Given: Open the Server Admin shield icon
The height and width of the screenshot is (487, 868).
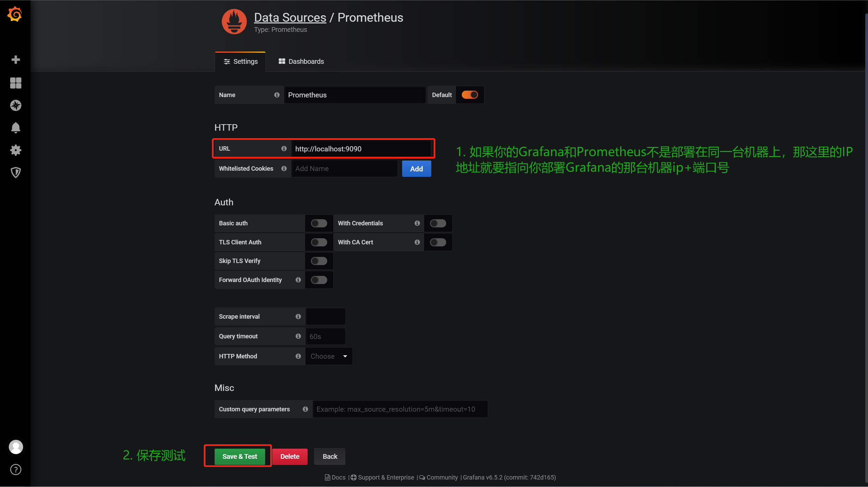Looking at the screenshot, I should coord(16,173).
